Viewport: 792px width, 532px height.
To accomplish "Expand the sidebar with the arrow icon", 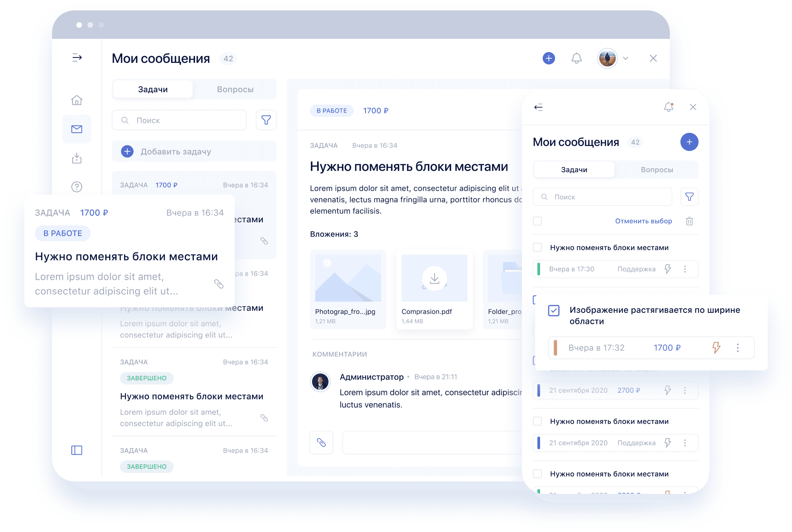I will (77, 58).
